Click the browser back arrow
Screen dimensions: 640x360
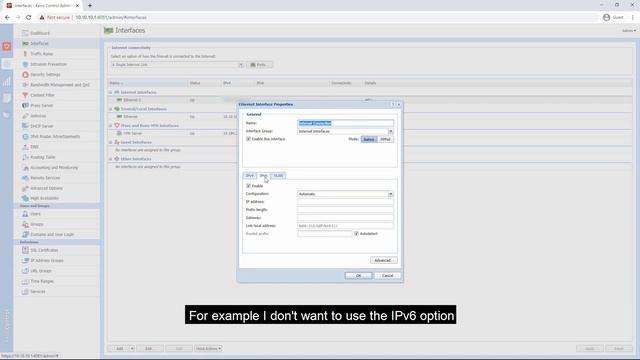[x=7, y=18]
